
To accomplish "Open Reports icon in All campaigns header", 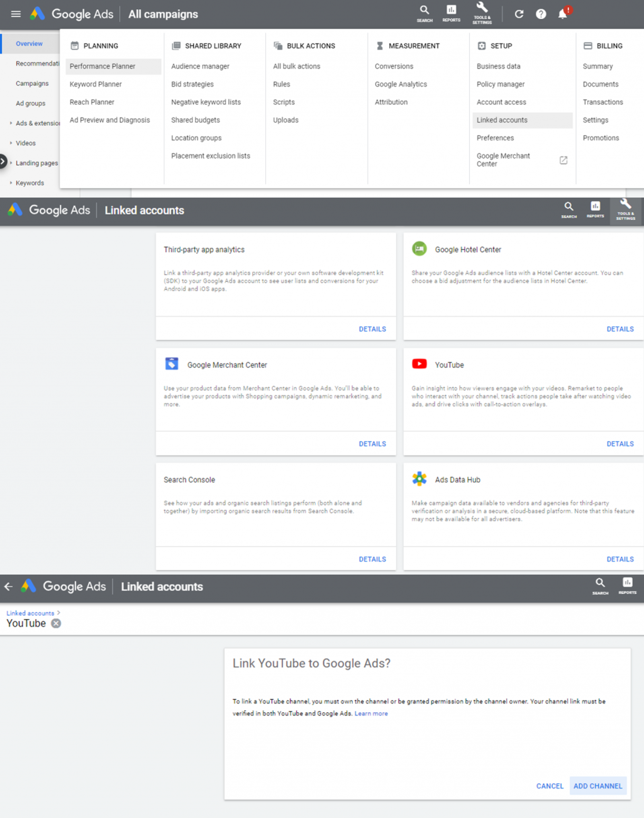I will click(451, 13).
